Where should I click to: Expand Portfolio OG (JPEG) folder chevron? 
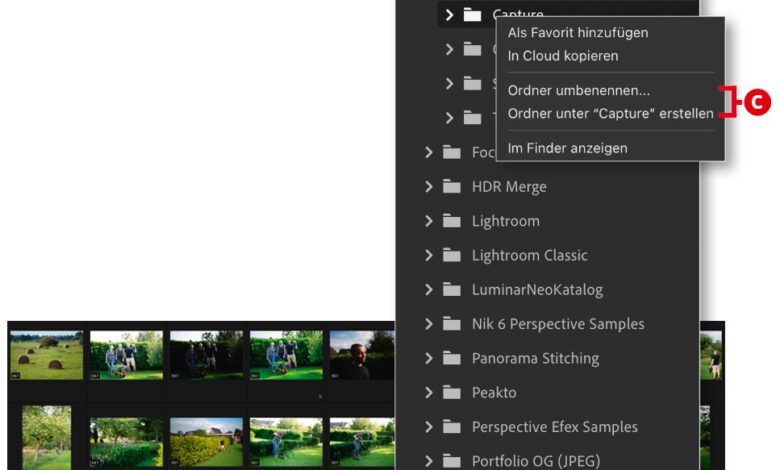(x=429, y=461)
